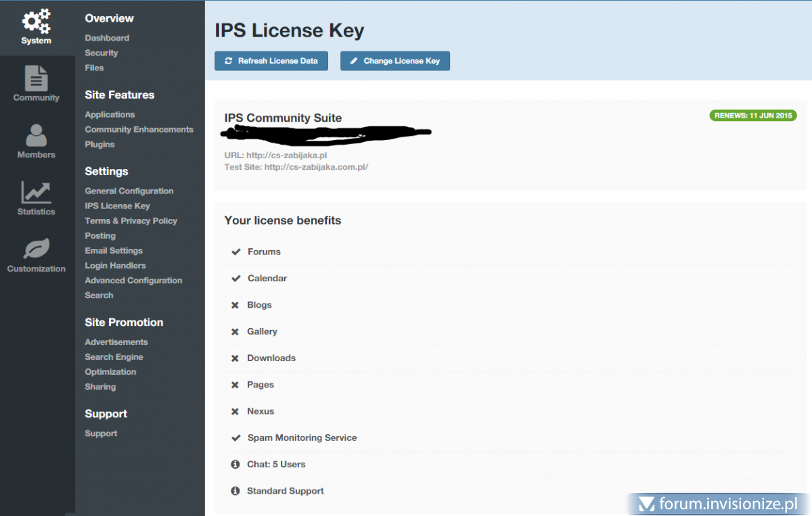Click the Renews 11 Jun 2015 badge
The image size is (812, 516).
tap(752, 116)
